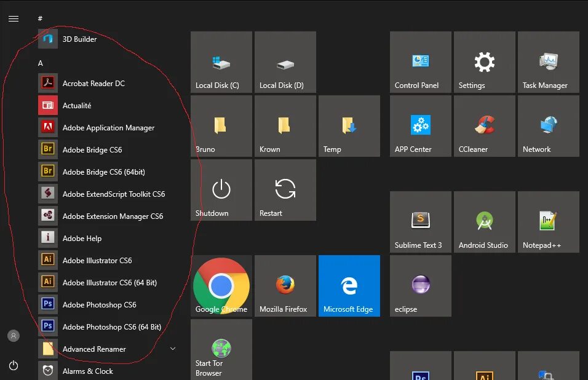The height and width of the screenshot is (380, 588).
Task: Expand the Advanced Renamer folder chevron
Action: [173, 349]
